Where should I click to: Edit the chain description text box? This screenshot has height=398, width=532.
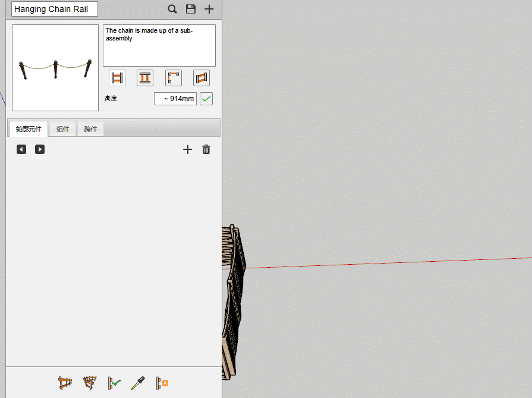(159, 45)
